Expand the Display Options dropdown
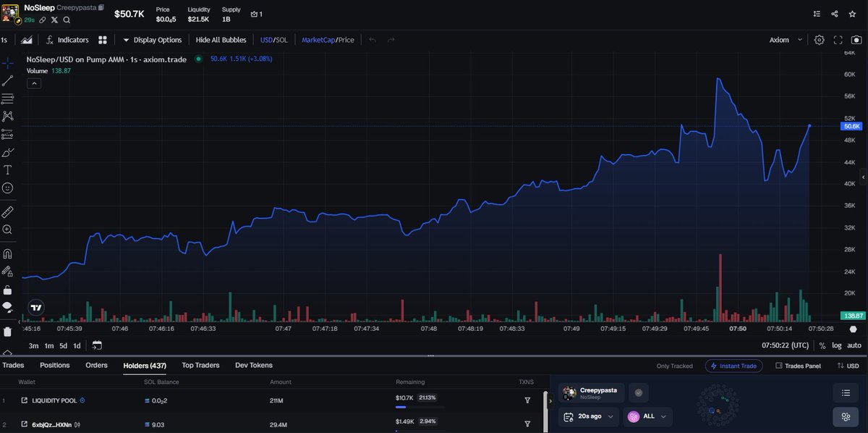Viewport: 868px width, 433px height. 152,40
